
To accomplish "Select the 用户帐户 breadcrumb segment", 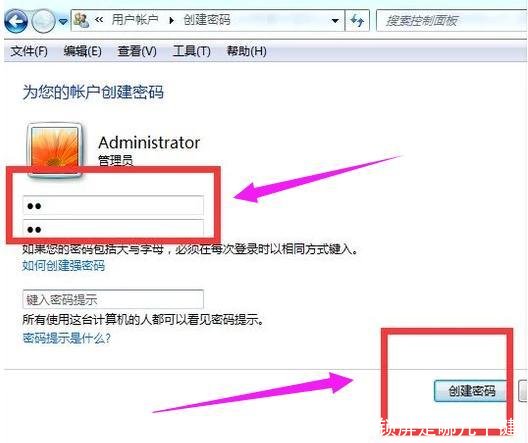I will coord(135,20).
